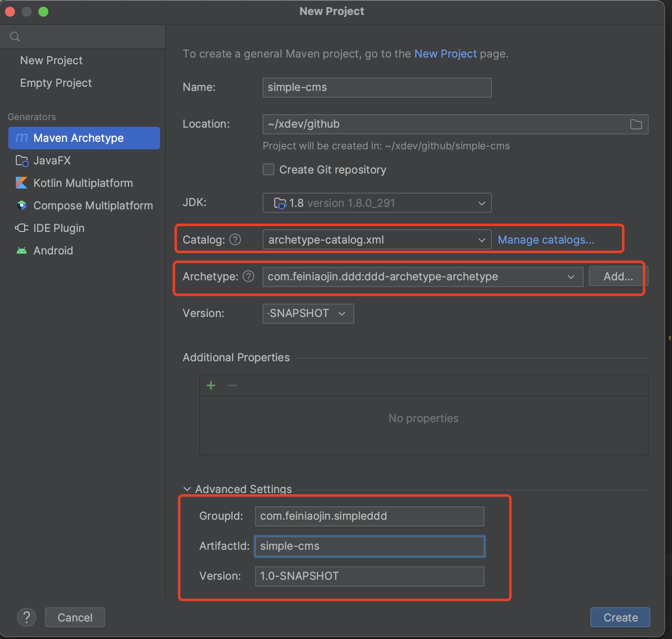Open the archetype Version SNAPSHOT dropdown
Image resolution: width=672 pixels, height=639 pixels.
[308, 314]
